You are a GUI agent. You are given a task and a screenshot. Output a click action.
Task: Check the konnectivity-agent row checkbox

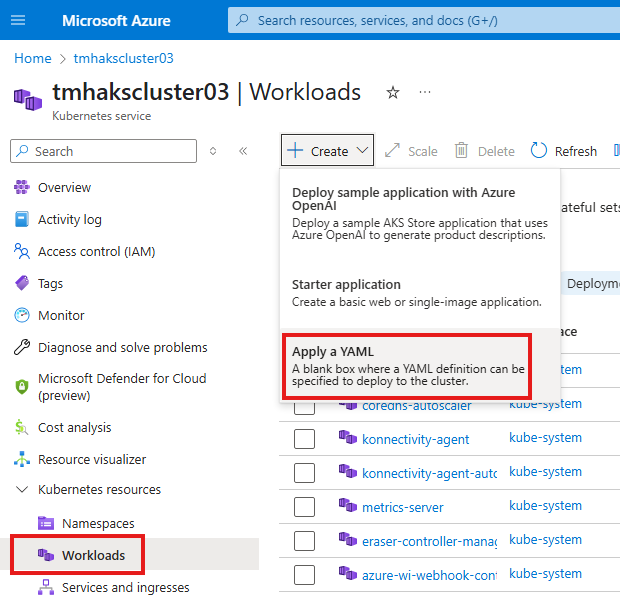[304, 439]
